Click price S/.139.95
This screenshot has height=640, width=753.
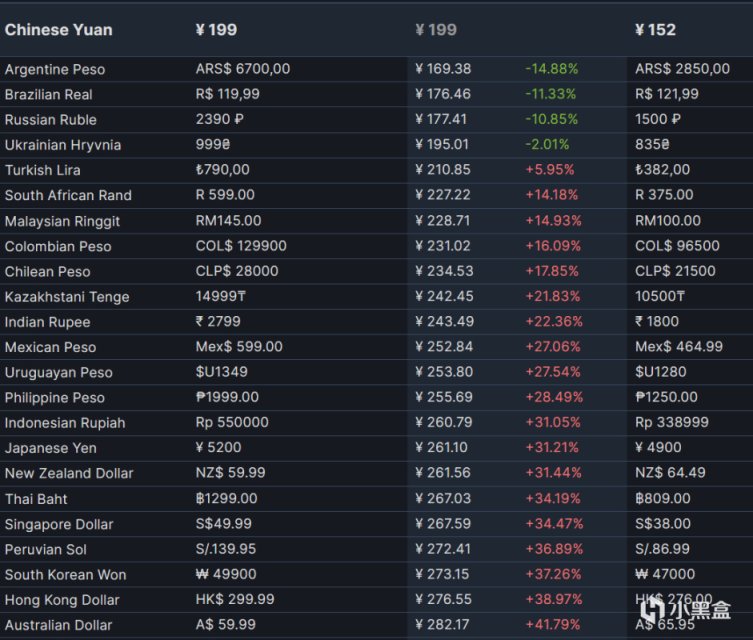(226, 549)
